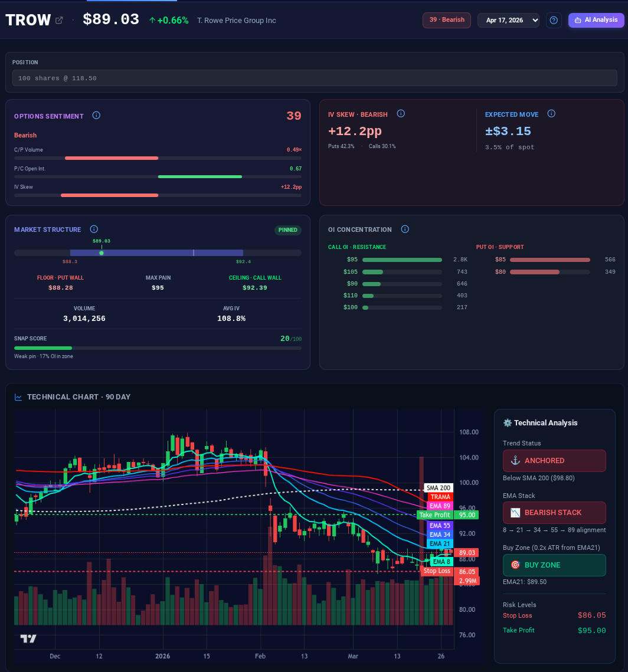This screenshot has width=628, height=672.
Task: Click the $90 call OI bar
Action: tap(402, 284)
